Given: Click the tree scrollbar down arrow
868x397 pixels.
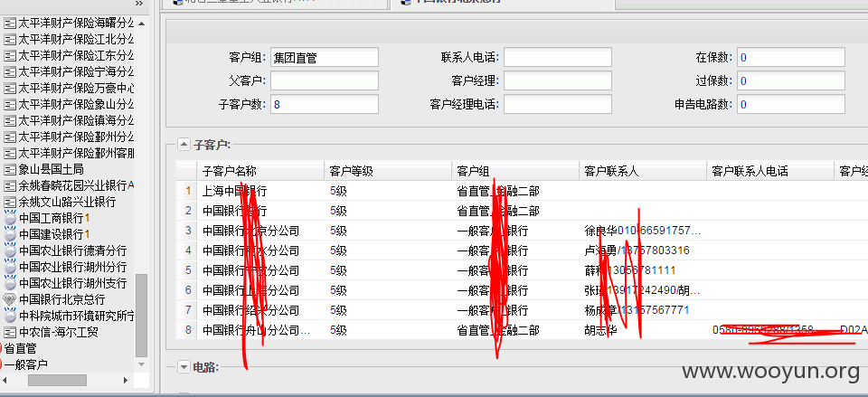Looking at the screenshot, I should (142, 364).
